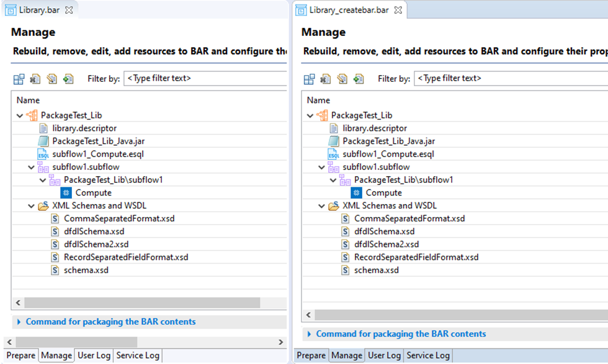The image size is (608, 364).
Task: Select the Compute node in Library.bar tree
Action: 94,193
